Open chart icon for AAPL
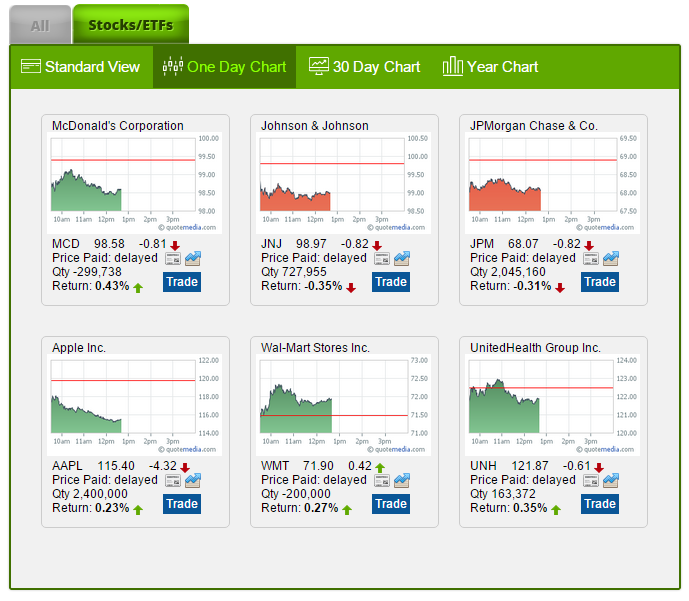 (193, 481)
